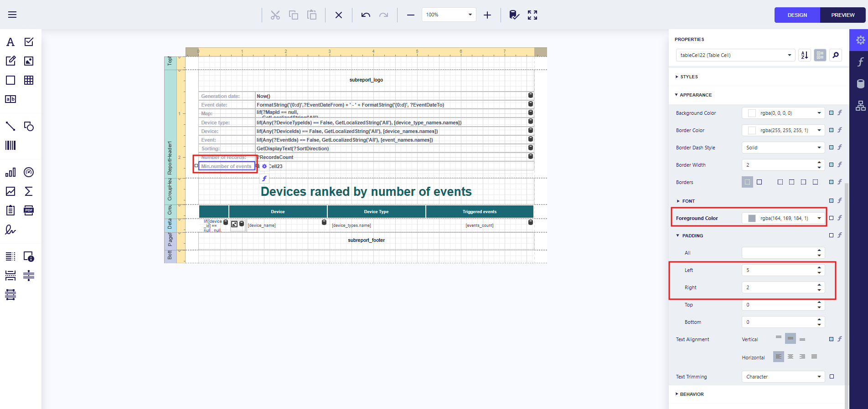
Task: Click the Undo arrow in toolbar
Action: coord(366,15)
